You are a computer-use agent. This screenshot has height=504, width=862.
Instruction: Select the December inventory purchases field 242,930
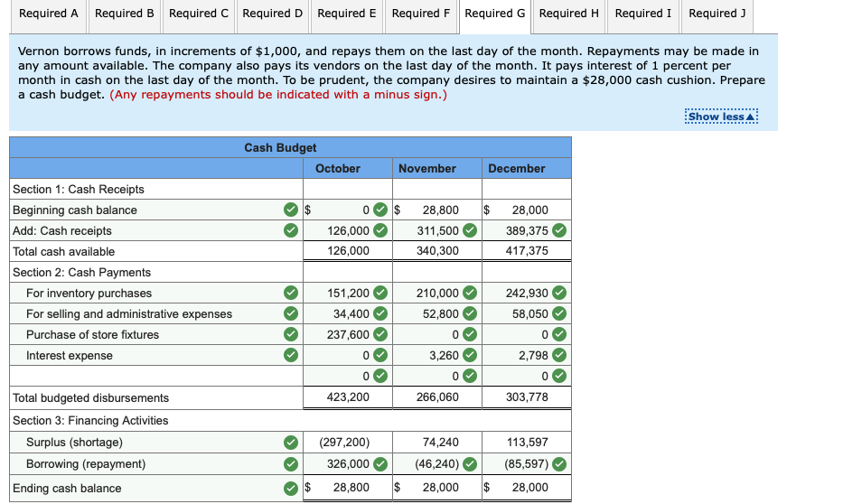coord(527,293)
